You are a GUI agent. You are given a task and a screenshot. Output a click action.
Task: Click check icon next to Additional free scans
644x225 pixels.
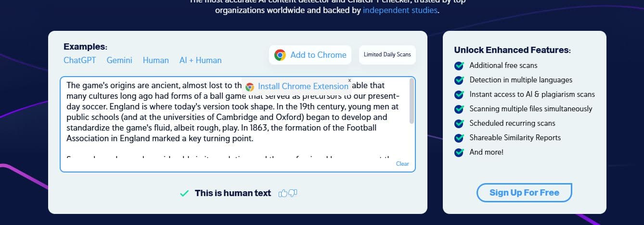coord(459,66)
